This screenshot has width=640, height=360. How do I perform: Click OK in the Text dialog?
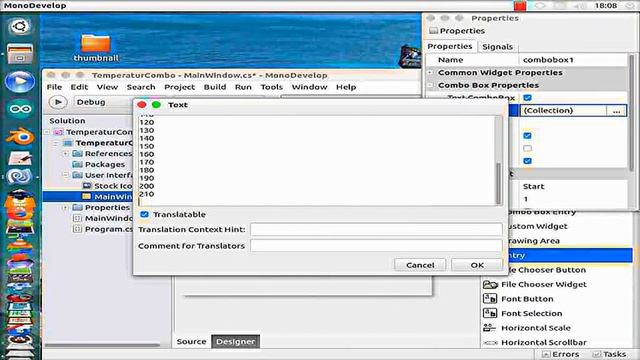point(477,265)
